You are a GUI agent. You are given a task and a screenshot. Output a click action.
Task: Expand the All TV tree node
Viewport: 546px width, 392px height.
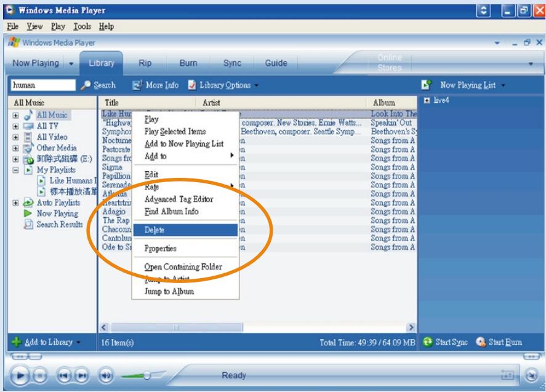(x=15, y=126)
